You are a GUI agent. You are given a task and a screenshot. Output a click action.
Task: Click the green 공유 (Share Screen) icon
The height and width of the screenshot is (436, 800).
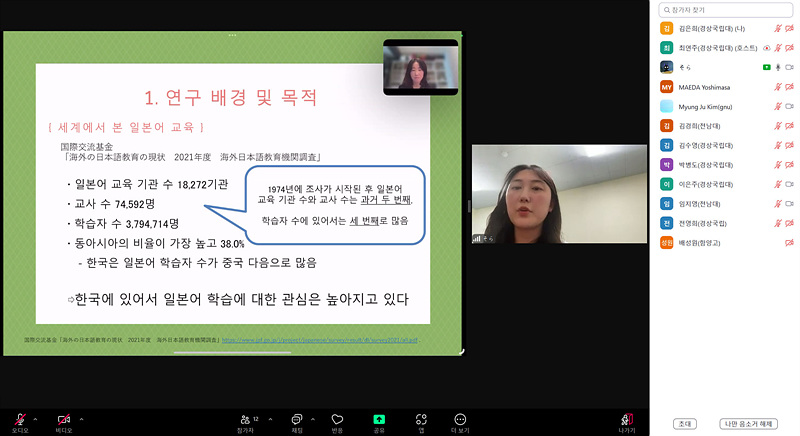pyautogui.click(x=379, y=419)
